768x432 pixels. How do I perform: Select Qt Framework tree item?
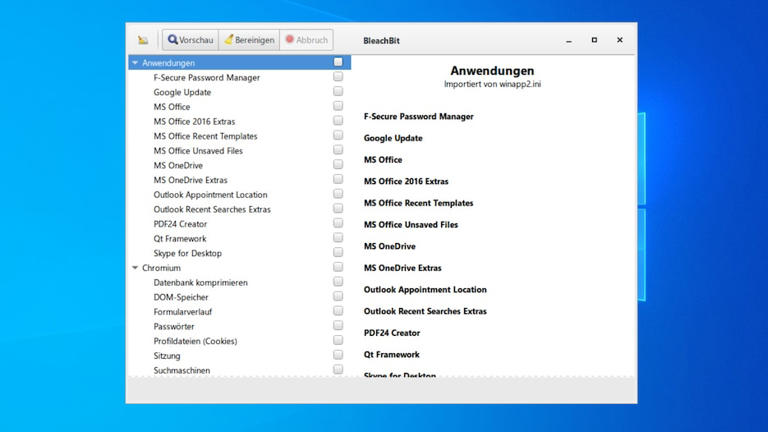click(x=180, y=239)
